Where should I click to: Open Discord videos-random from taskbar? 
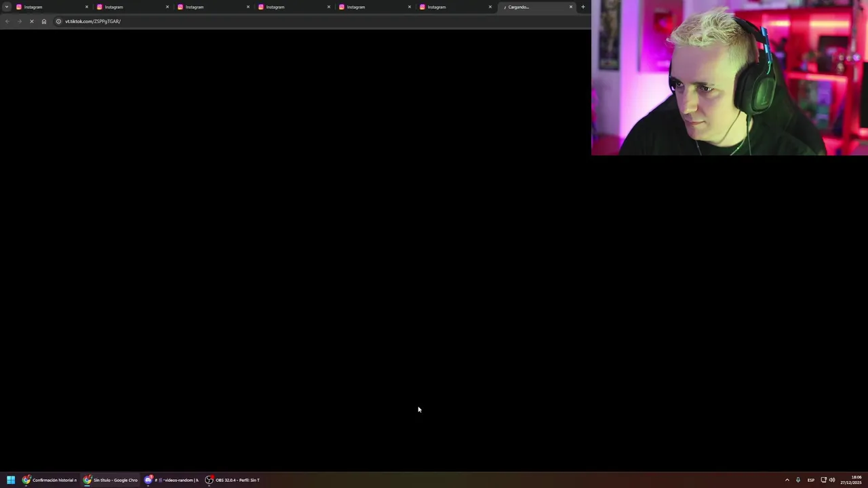(x=172, y=480)
